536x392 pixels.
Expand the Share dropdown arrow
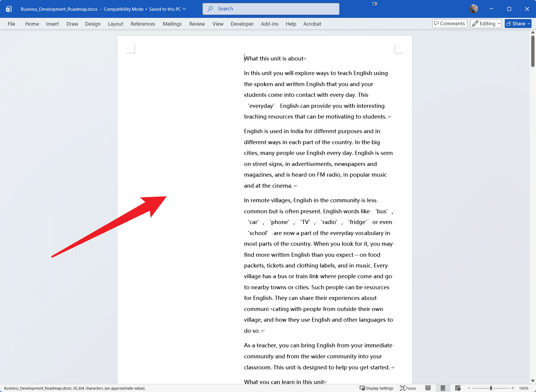click(x=529, y=24)
